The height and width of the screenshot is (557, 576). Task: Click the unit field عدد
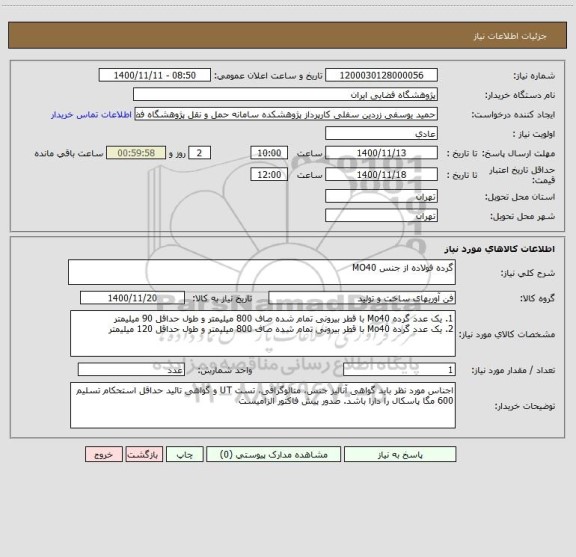(x=131, y=370)
